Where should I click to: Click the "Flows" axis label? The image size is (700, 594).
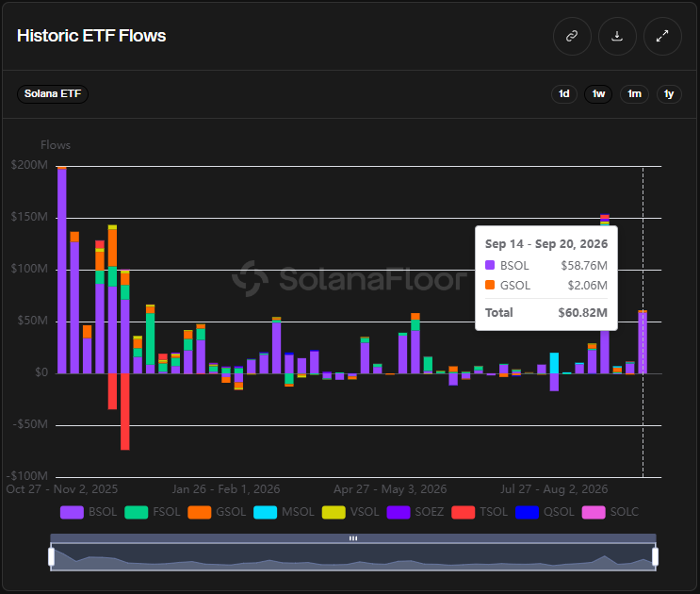click(x=56, y=145)
